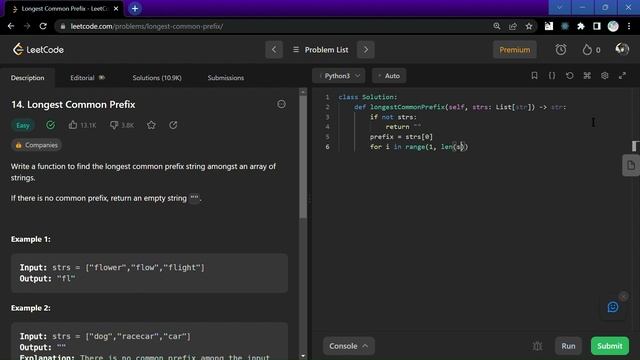Viewport: 640px width, 360px height.
Task: Reload the browser page
Action: (43, 26)
